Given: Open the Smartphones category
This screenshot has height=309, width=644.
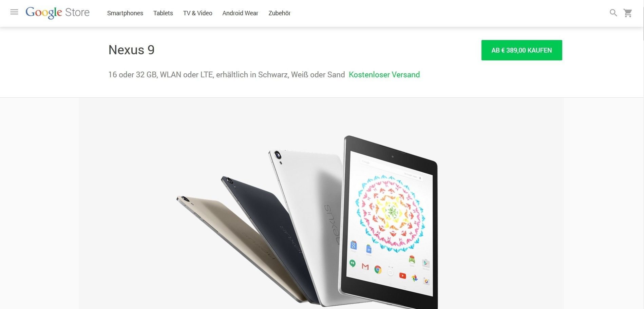Looking at the screenshot, I should tap(125, 13).
